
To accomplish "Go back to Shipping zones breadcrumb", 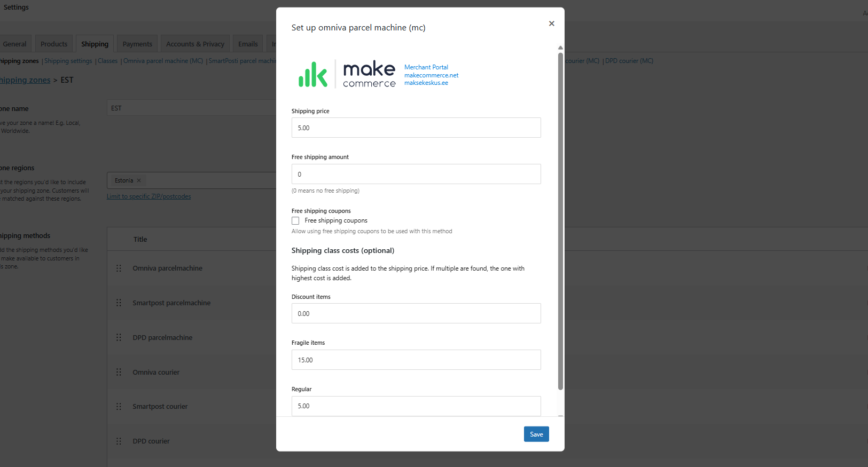I will pos(25,80).
